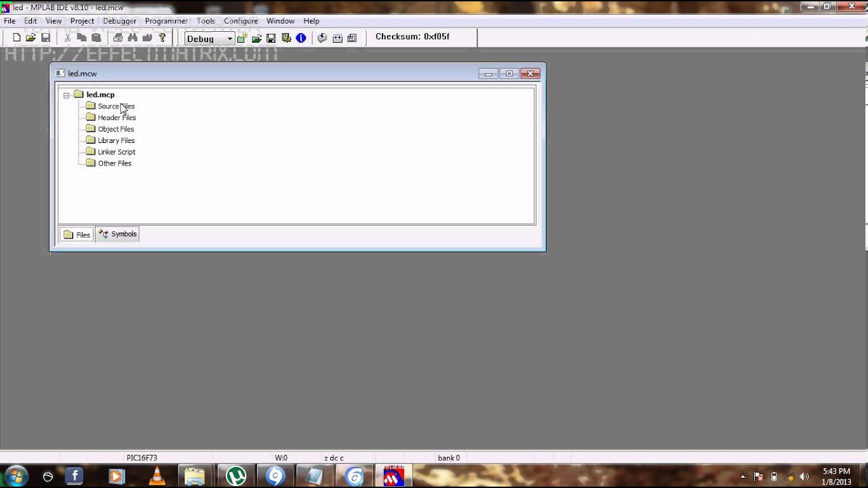Open the Tools menu

point(205,21)
